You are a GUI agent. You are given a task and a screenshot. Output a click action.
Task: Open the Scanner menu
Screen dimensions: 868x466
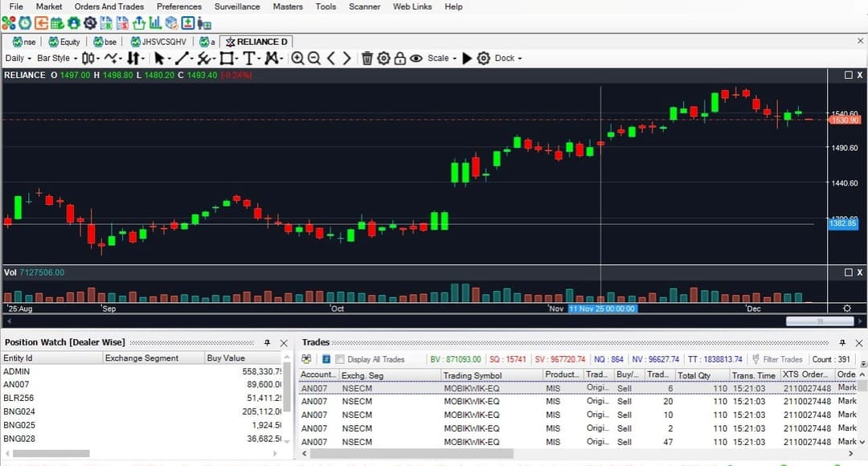click(364, 6)
